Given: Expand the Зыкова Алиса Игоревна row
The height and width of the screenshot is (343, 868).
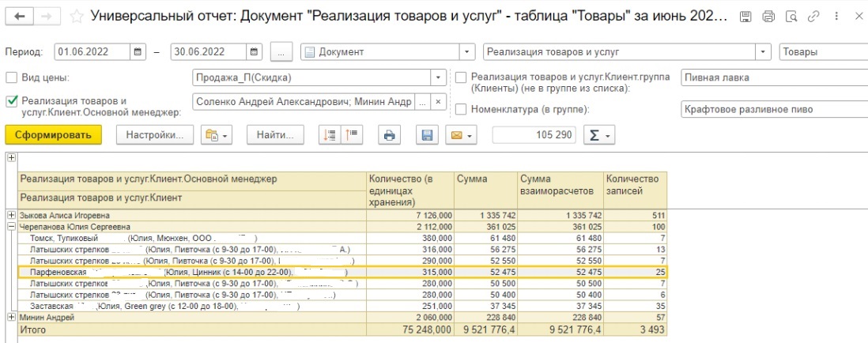Looking at the screenshot, I should click(x=11, y=215).
